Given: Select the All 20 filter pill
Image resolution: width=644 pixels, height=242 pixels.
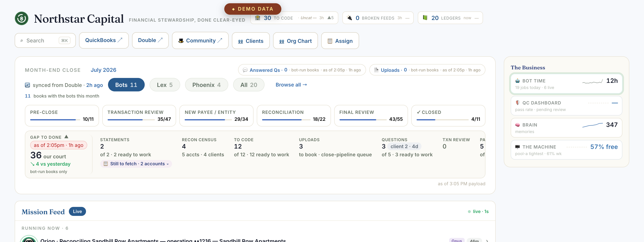Looking at the screenshot, I should click(x=249, y=85).
